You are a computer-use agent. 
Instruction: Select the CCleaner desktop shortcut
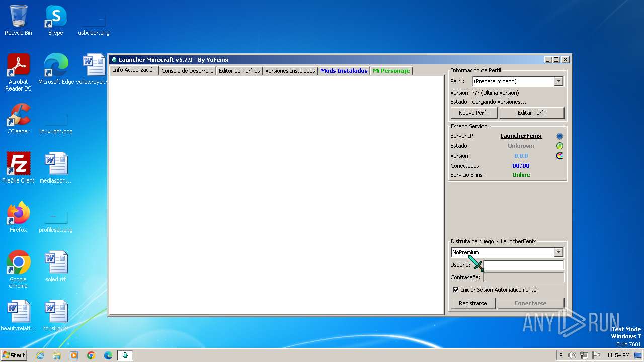[x=18, y=119]
